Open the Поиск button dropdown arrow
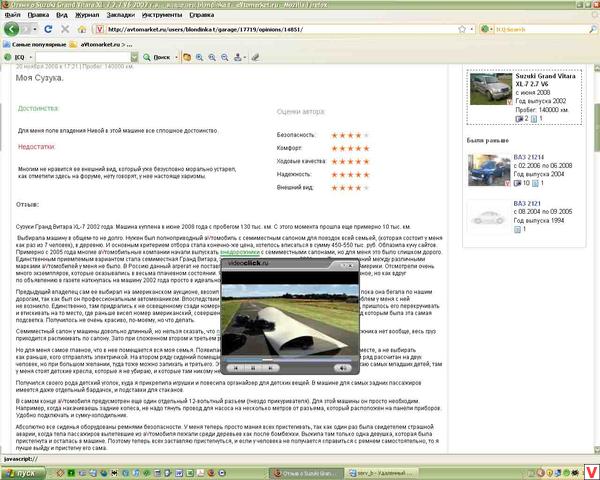The height and width of the screenshot is (480, 600). point(176,57)
